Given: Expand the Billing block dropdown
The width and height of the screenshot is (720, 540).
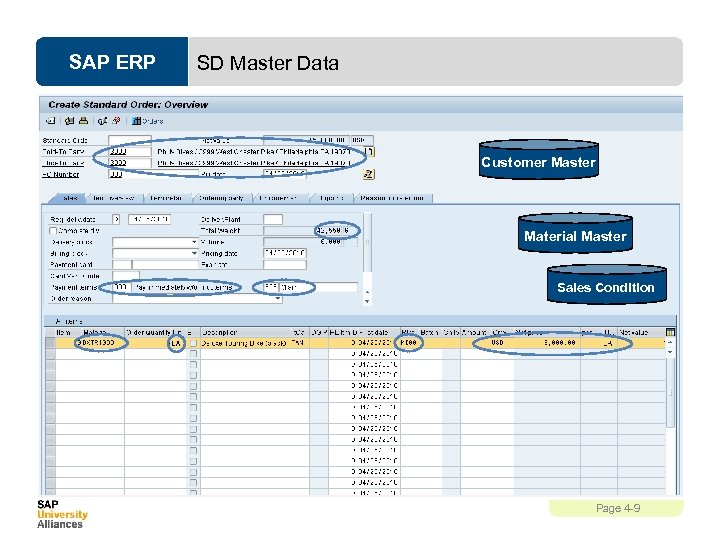Looking at the screenshot, I should click(x=194, y=253).
